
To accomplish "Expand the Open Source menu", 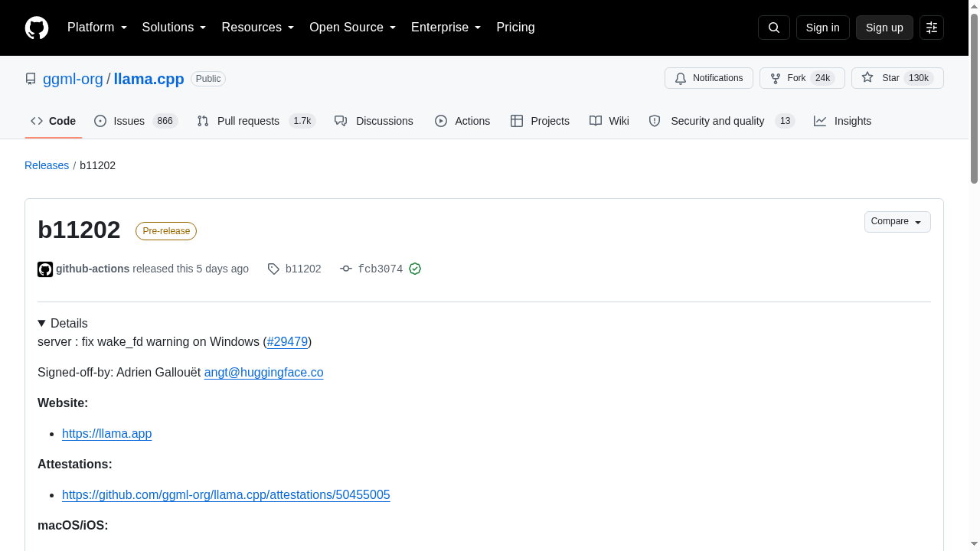I will pos(353,28).
